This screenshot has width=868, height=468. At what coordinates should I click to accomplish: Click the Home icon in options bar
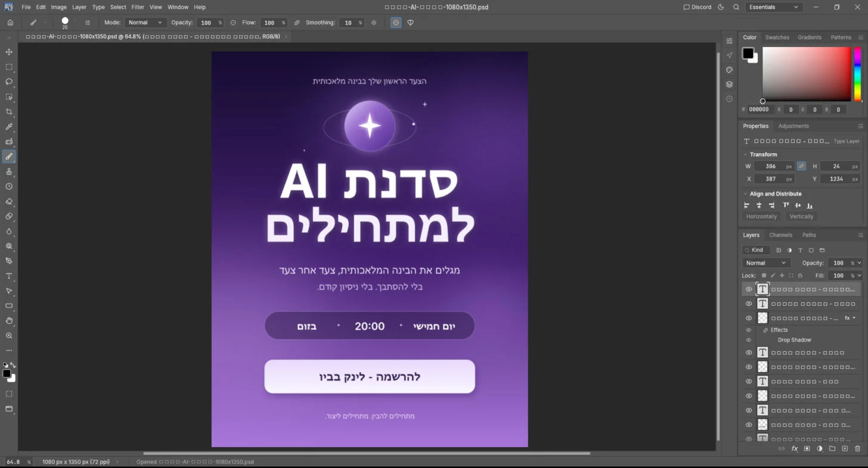coord(10,23)
